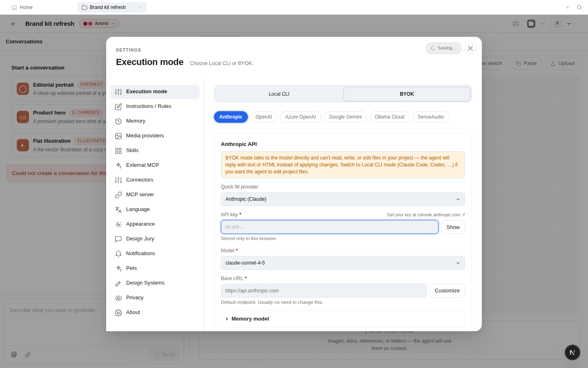588x368 pixels.
Task: Focus the prompt description box
Action: (94, 322)
